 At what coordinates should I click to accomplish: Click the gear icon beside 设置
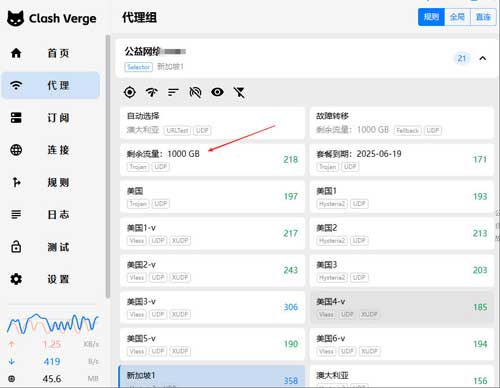point(16,279)
